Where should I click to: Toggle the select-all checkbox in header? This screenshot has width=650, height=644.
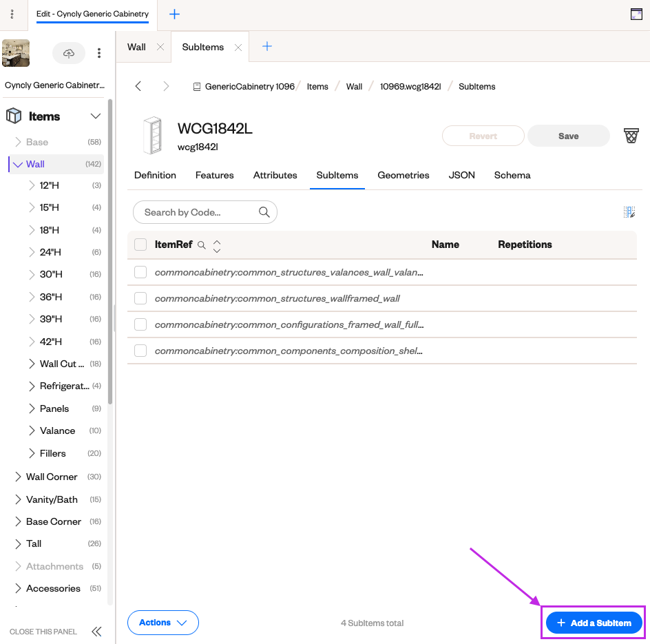[140, 245]
